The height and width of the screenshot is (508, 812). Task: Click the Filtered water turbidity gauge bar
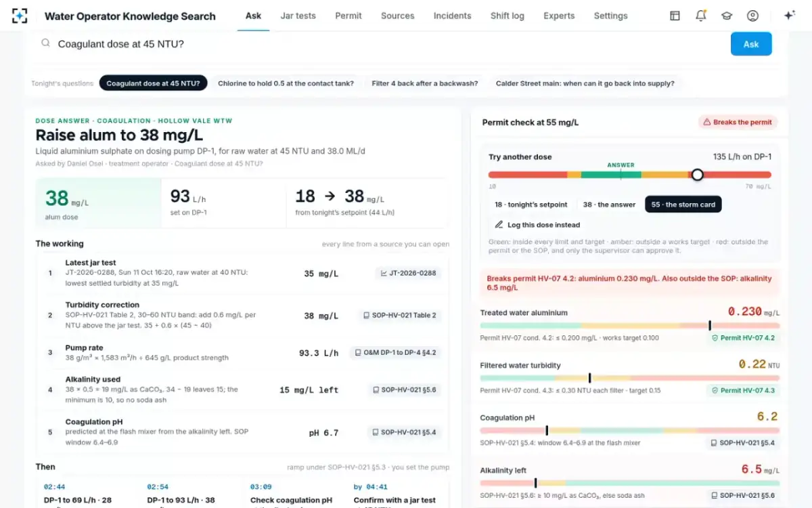pos(629,378)
